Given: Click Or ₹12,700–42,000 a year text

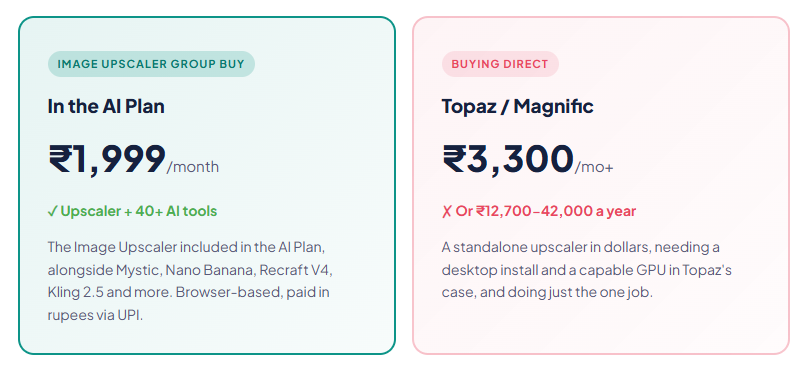Looking at the screenshot, I should tap(546, 211).
